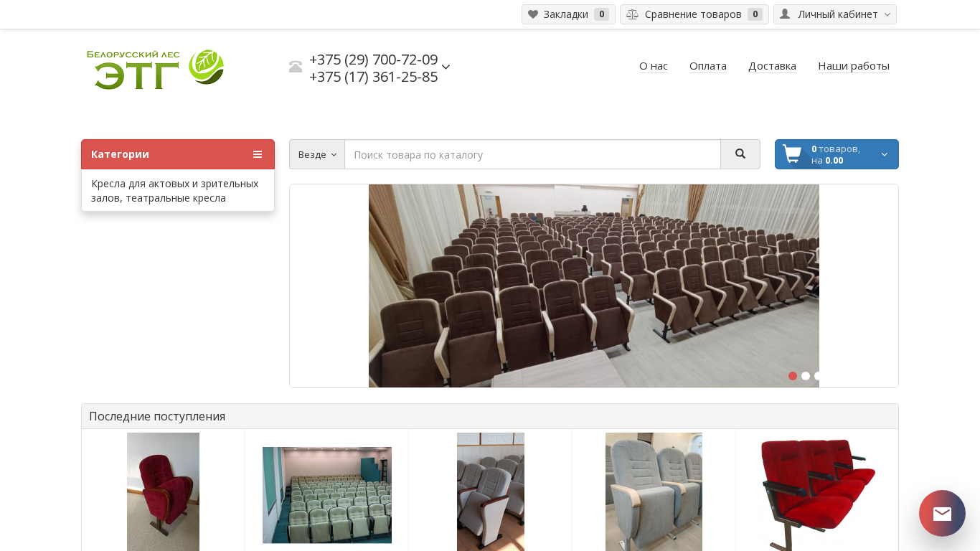Screen dimensions: 980x551
Task: Open the mail chat widget
Action: pos(942,514)
